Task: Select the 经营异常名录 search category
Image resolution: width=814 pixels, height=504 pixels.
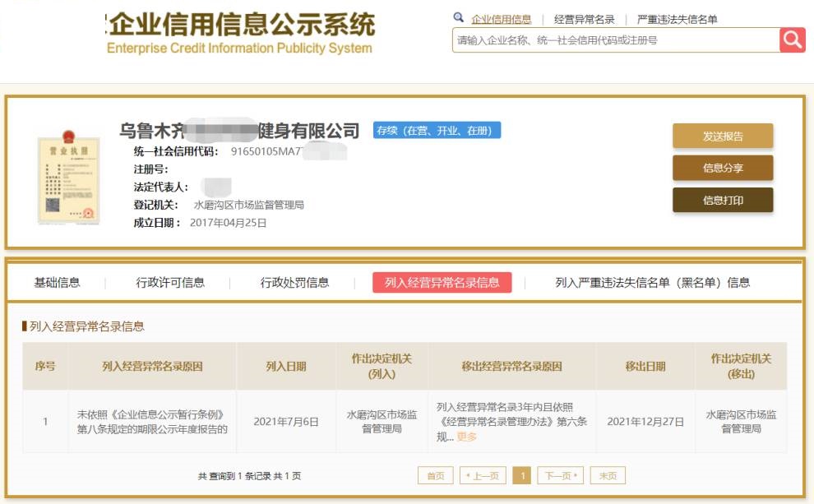Action: tap(584, 19)
